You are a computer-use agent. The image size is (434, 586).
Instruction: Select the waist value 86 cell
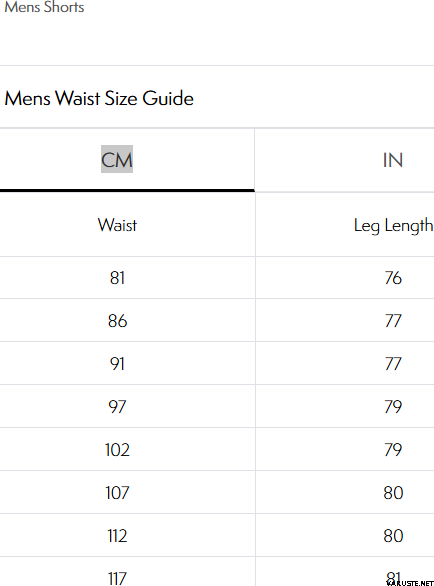117,321
